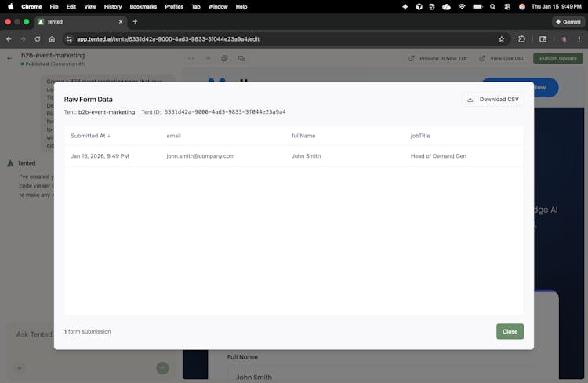This screenshot has width=588, height=383.
Task: Open the Bookmarks menu in menu bar
Action: pyautogui.click(x=143, y=6)
